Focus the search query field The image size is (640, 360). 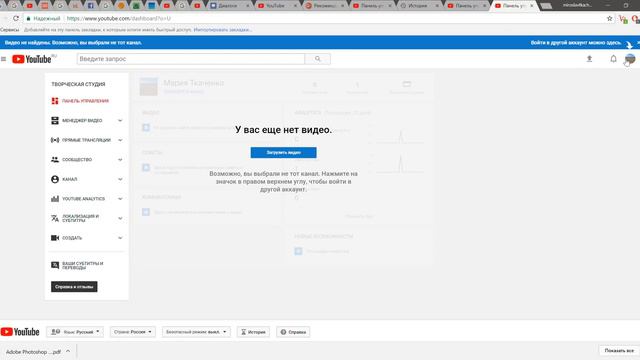click(191, 59)
